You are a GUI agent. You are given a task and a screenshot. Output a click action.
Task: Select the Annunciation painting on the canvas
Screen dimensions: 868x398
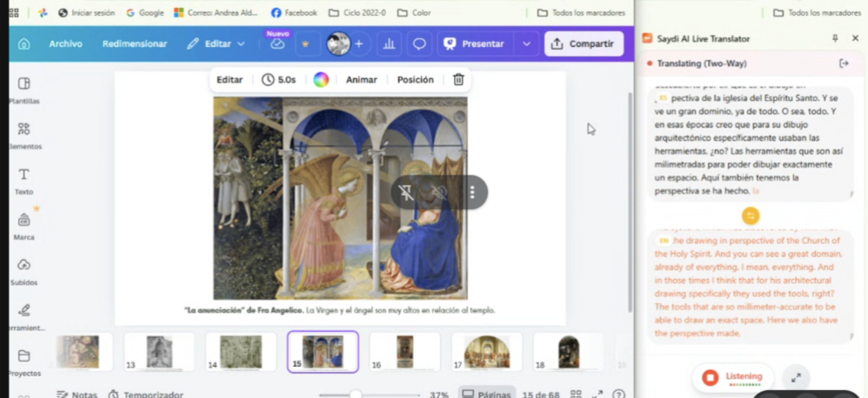tap(340, 198)
